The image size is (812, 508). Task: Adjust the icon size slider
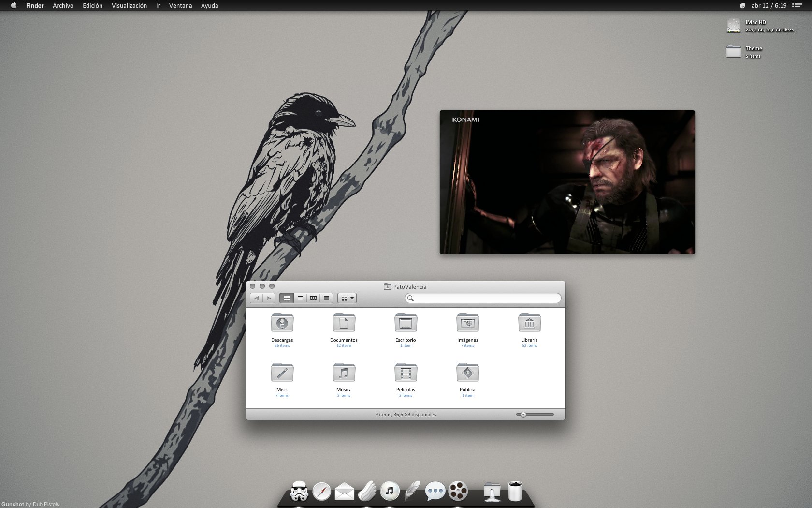pos(523,414)
